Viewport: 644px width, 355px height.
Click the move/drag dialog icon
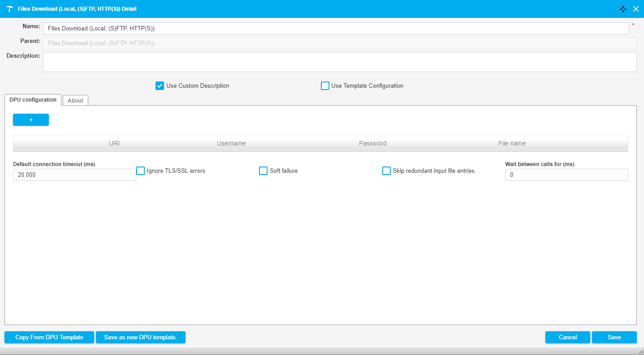click(x=623, y=9)
